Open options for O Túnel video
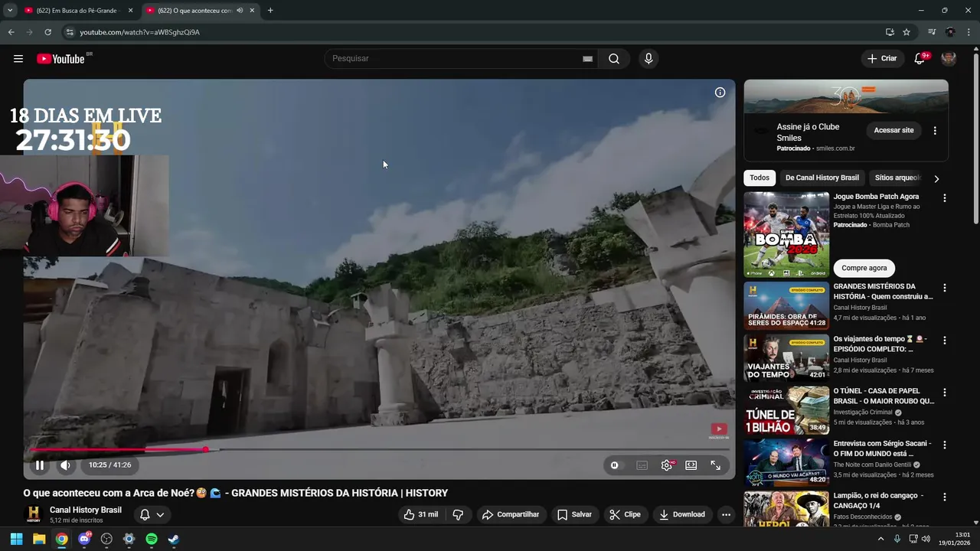This screenshot has height=551, width=980. (944, 393)
